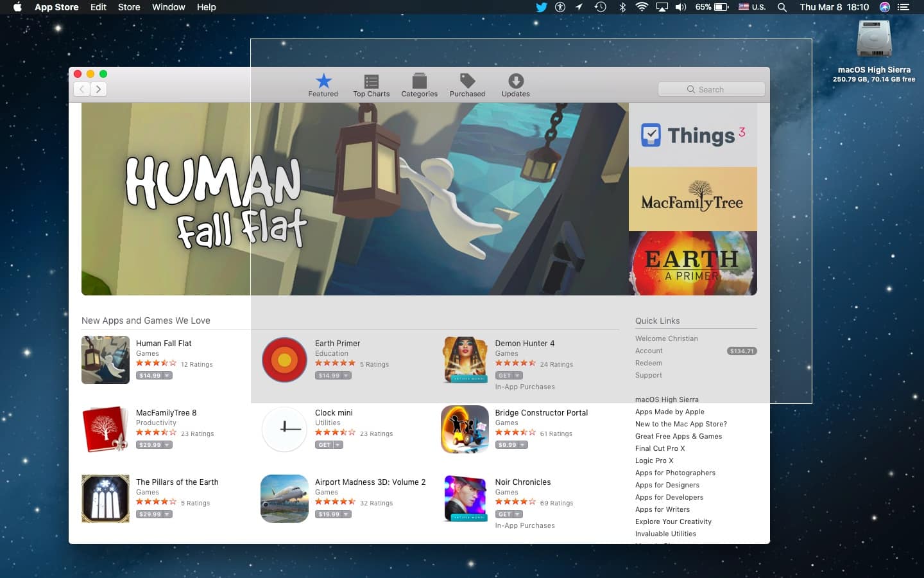Open Final Cut Pro X link
This screenshot has height=578, width=924.
(x=660, y=448)
